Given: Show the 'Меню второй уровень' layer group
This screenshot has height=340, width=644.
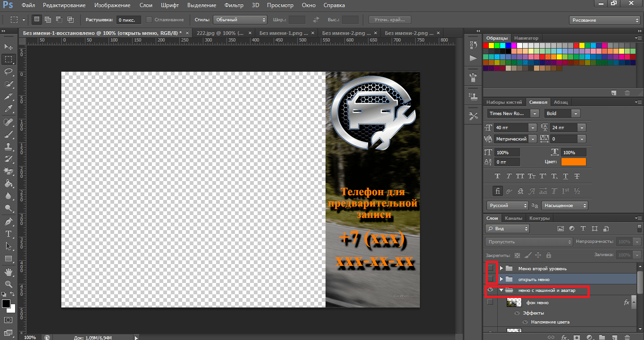Looking at the screenshot, I should tap(490, 268).
